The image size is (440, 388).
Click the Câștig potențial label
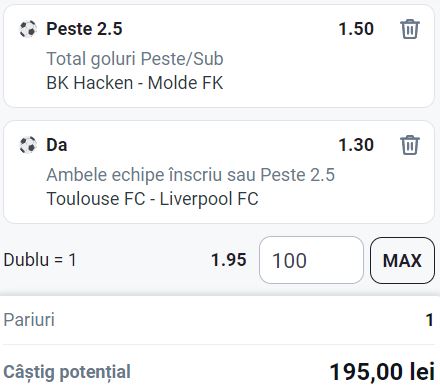point(67,372)
